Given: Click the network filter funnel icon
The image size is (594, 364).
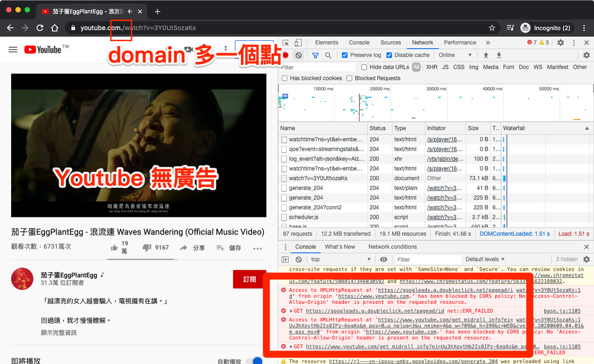Looking at the screenshot, I should point(316,55).
